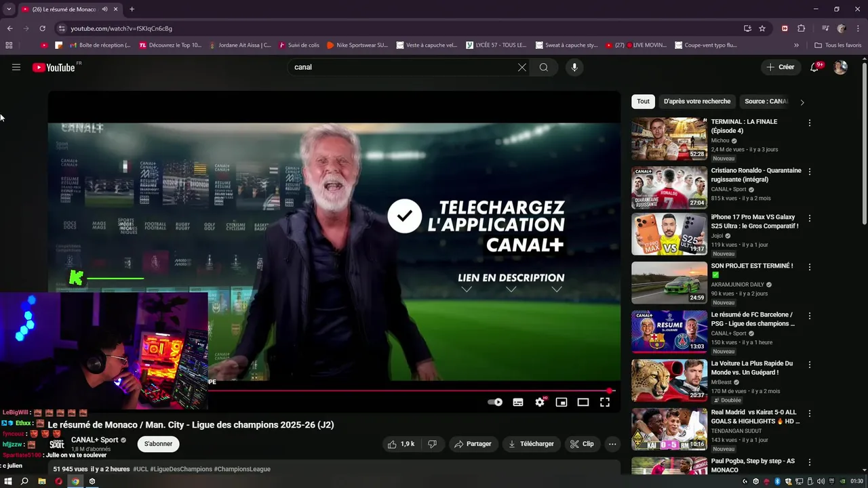Select the Tout filter chip
Screen dimensions: 868x488
click(644, 102)
